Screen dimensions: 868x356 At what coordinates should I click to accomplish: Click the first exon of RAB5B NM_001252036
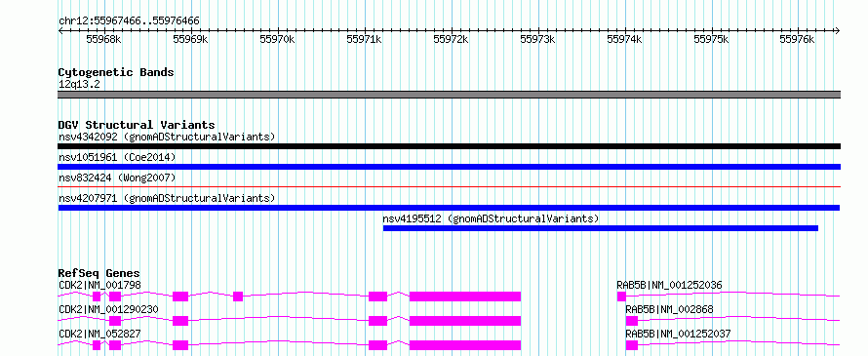[x=621, y=297]
